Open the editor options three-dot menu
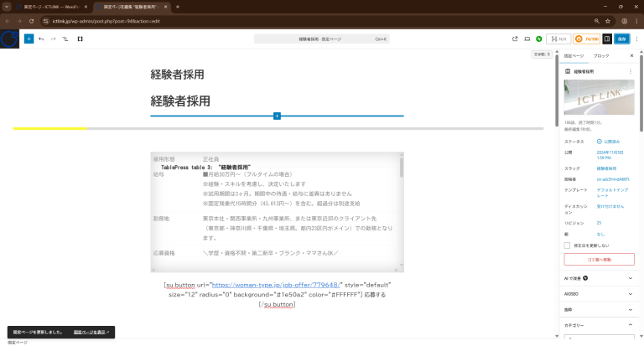 click(636, 39)
